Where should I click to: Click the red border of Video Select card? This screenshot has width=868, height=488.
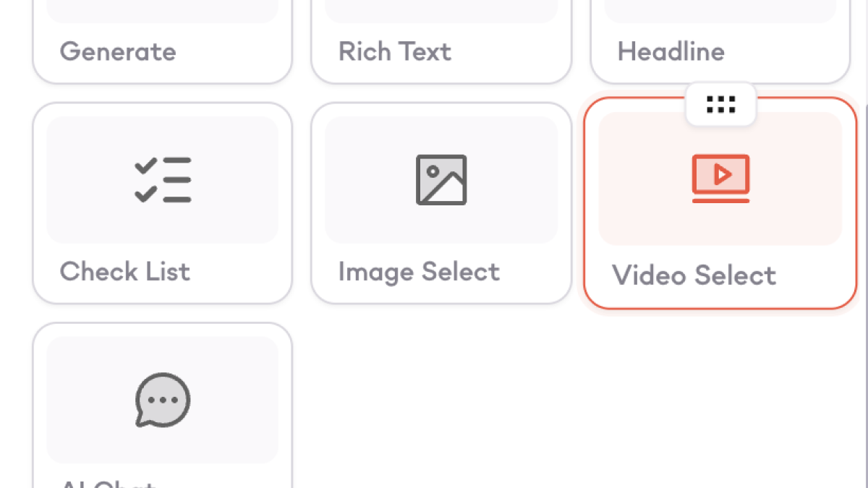tap(584, 202)
